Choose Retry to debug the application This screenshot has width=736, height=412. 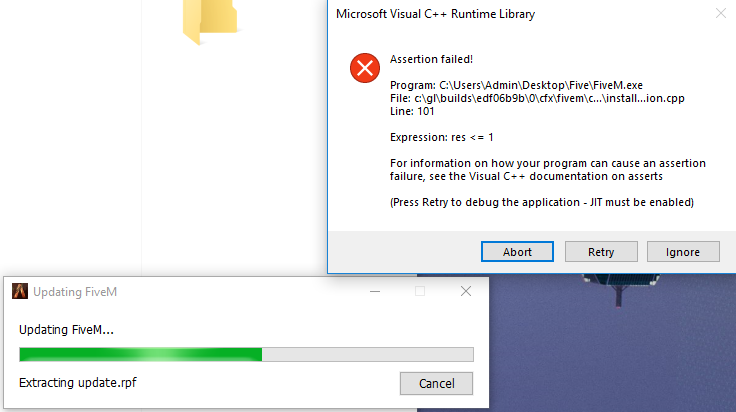click(601, 252)
